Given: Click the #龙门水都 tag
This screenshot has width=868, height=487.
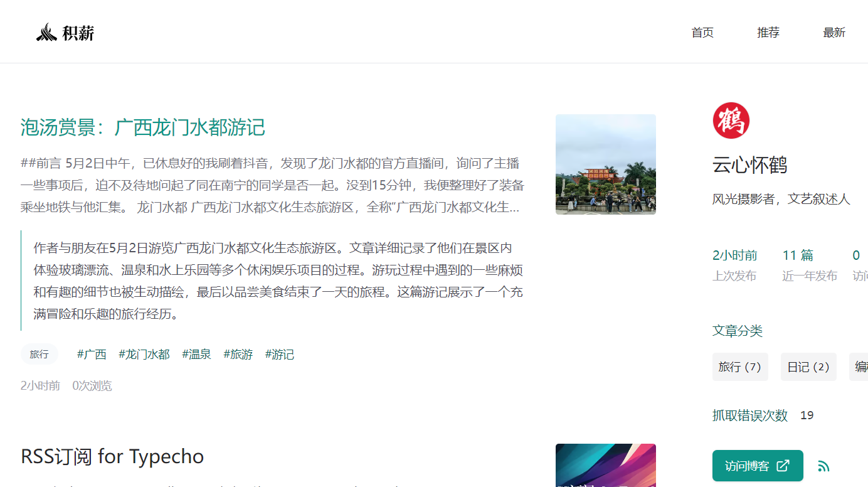Looking at the screenshot, I should click(x=144, y=354).
